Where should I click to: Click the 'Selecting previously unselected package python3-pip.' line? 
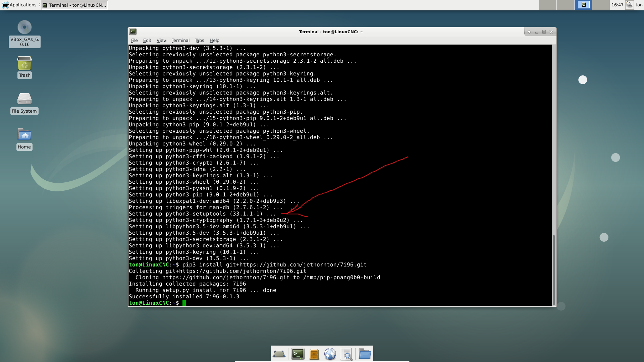(x=216, y=112)
